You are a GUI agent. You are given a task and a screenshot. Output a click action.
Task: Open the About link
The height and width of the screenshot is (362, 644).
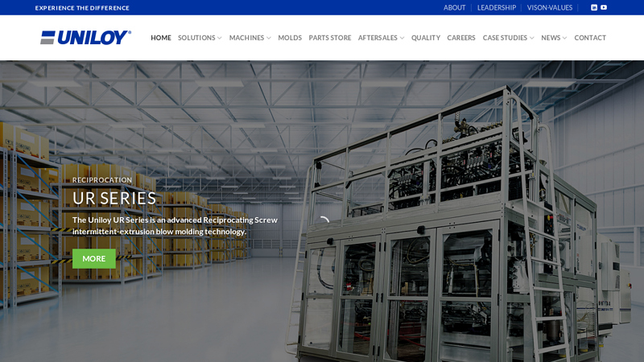click(x=454, y=7)
